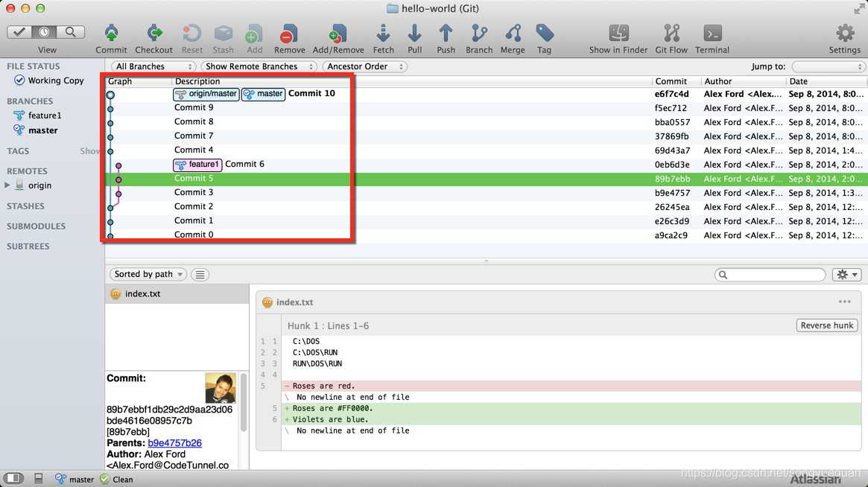Click the Add/Remove toolbar icon
This screenshot has height=487, width=868.
point(338,34)
